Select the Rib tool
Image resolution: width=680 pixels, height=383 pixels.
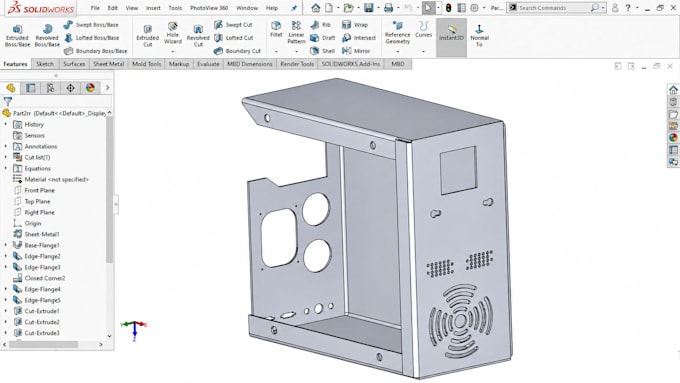(x=320, y=25)
